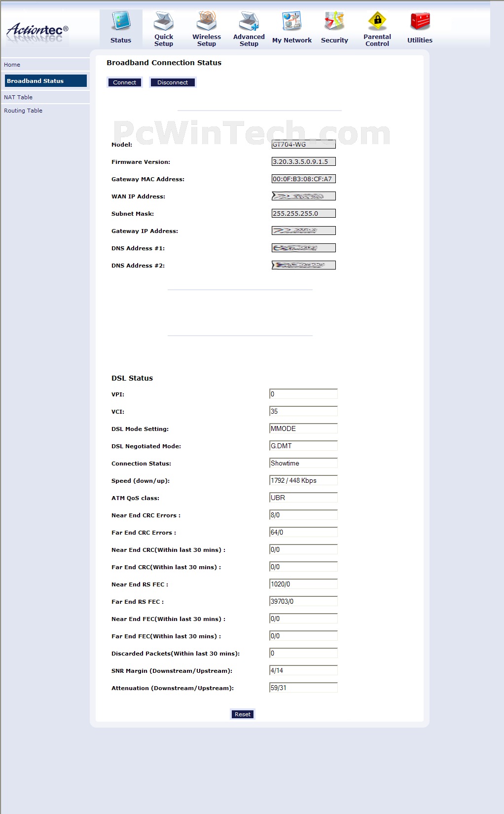Click the Far End CRC Errors field

(303, 532)
